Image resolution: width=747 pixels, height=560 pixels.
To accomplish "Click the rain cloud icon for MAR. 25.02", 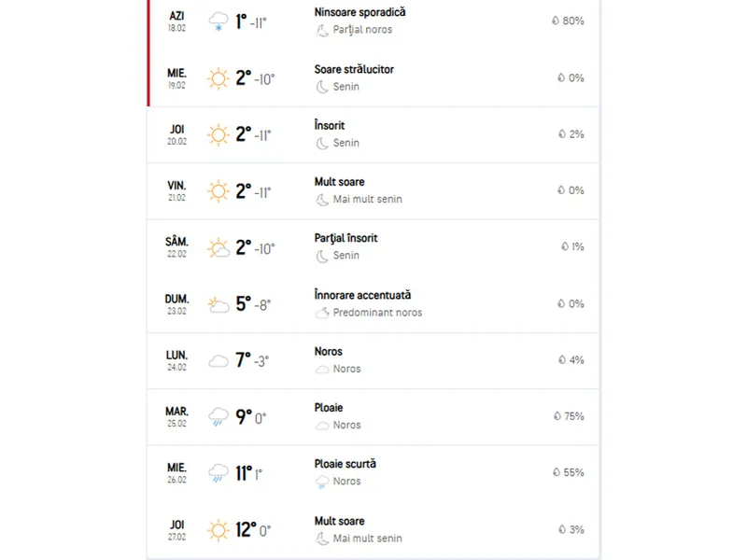I will pos(218,416).
